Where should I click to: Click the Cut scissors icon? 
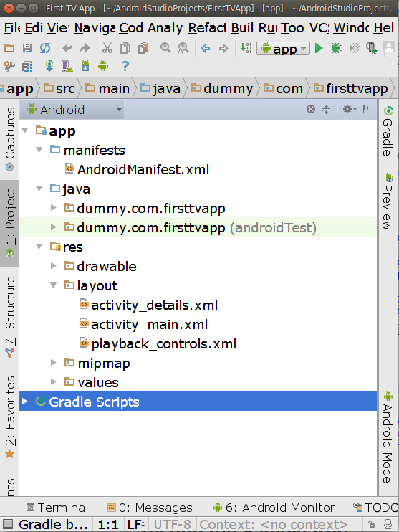[x=107, y=48]
